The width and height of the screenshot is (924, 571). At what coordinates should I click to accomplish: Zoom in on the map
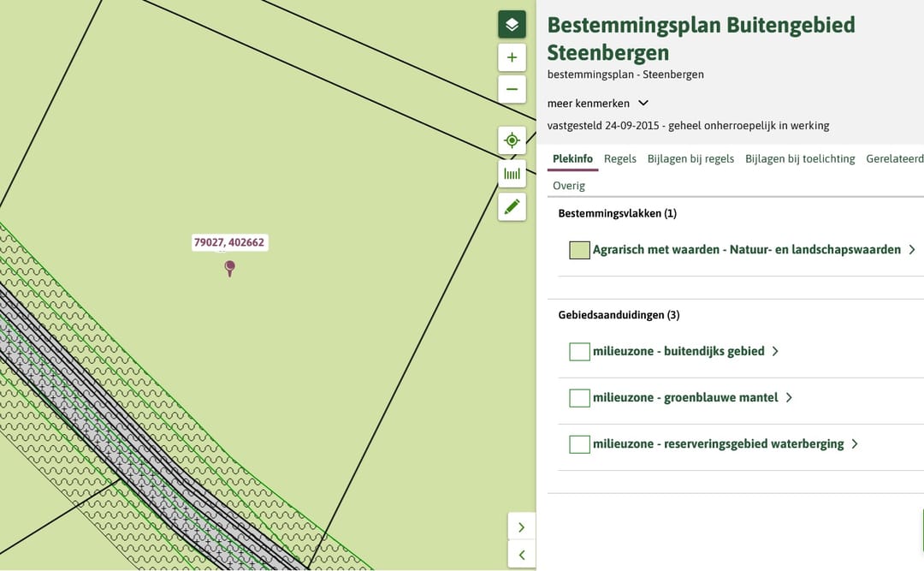(512, 58)
